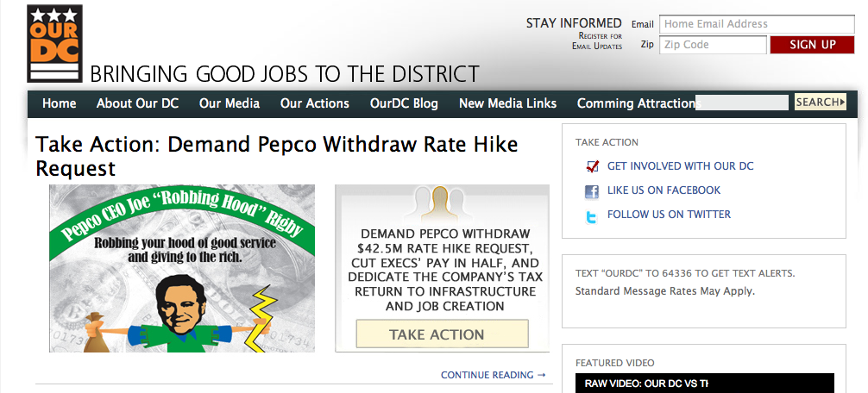Click the site search box

tap(741, 103)
